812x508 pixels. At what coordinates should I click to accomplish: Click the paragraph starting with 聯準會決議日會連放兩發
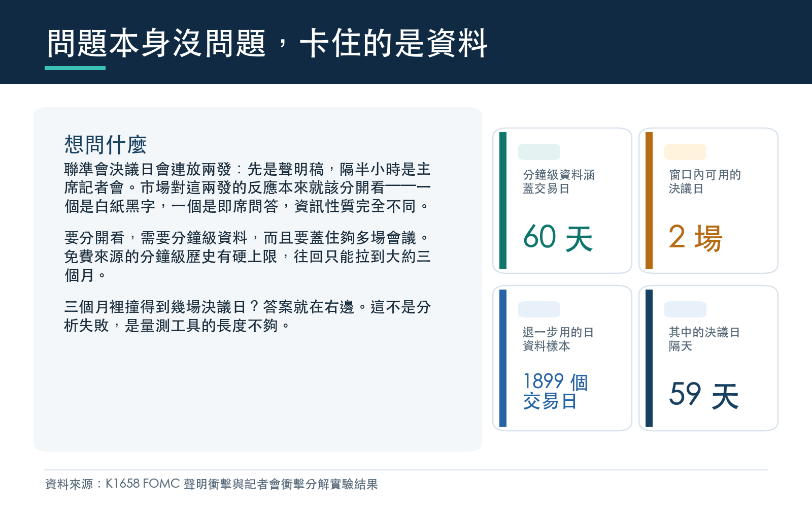click(248, 187)
